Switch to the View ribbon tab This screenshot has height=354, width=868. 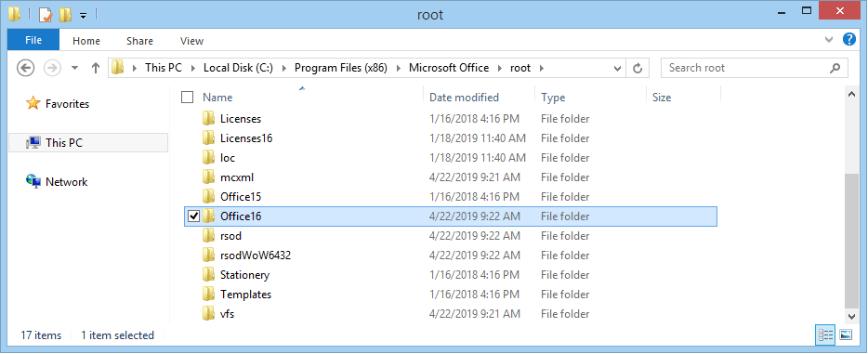tap(191, 41)
